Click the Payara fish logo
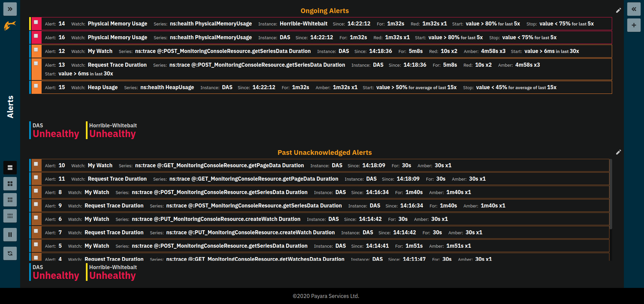This screenshot has height=304, width=644. 10,25
